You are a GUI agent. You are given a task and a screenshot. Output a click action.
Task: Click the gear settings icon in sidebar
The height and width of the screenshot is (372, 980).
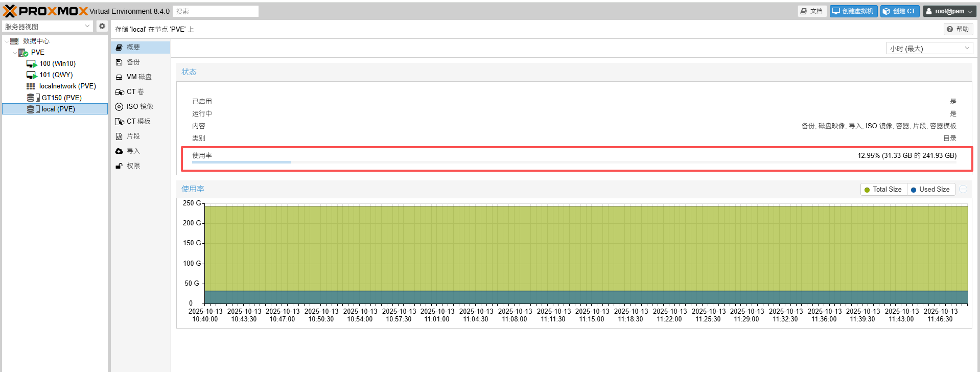102,26
